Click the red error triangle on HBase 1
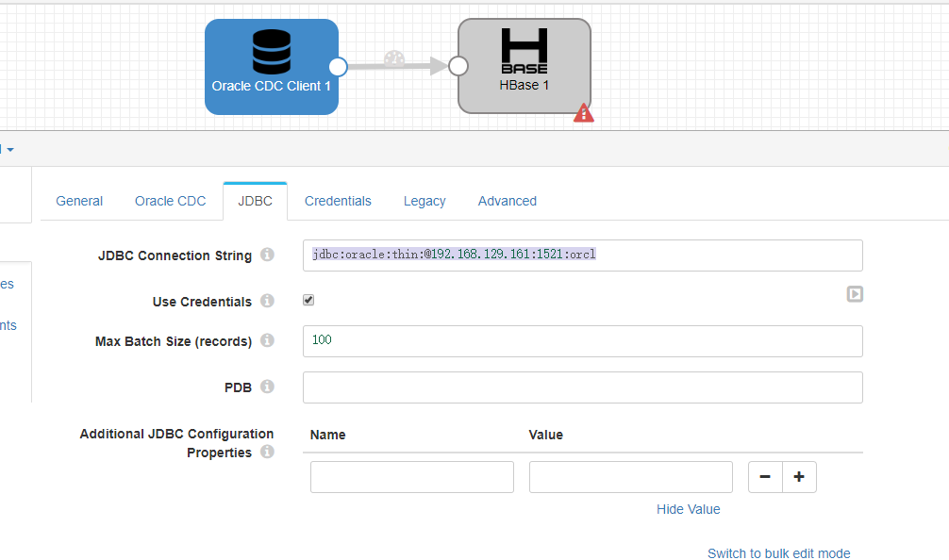 583,112
